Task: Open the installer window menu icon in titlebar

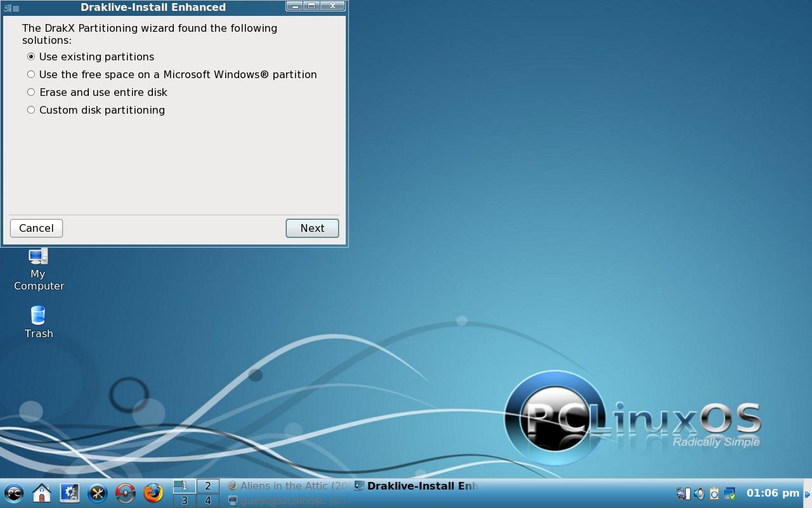Action: point(8,8)
